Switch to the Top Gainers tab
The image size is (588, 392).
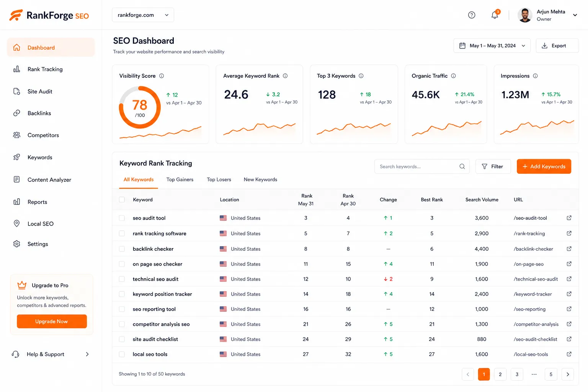180,180
